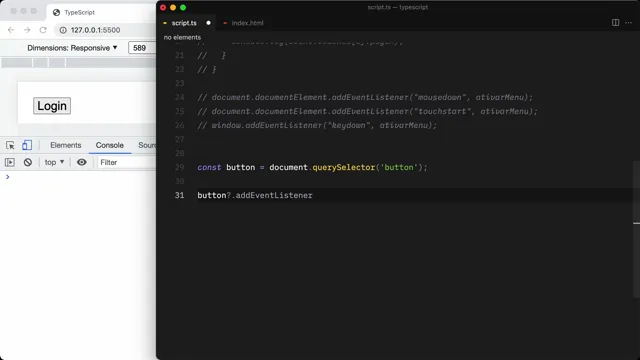Toggle the device toolbar icon
640x360 pixels.
27,145
